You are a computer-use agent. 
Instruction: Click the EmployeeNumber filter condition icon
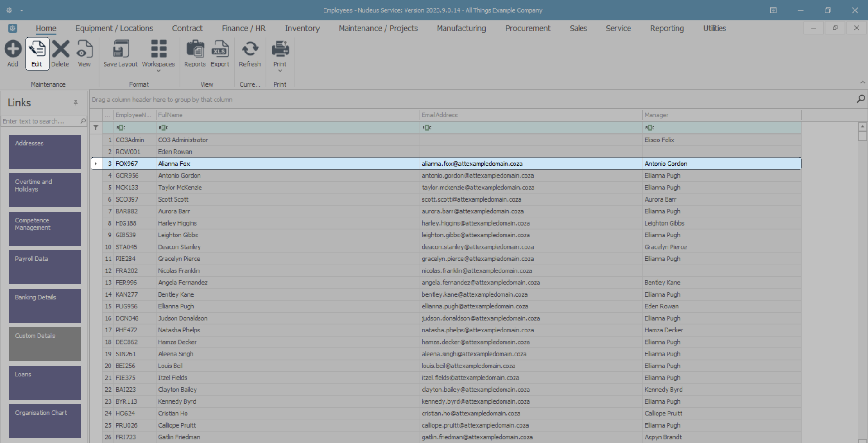[x=120, y=128]
